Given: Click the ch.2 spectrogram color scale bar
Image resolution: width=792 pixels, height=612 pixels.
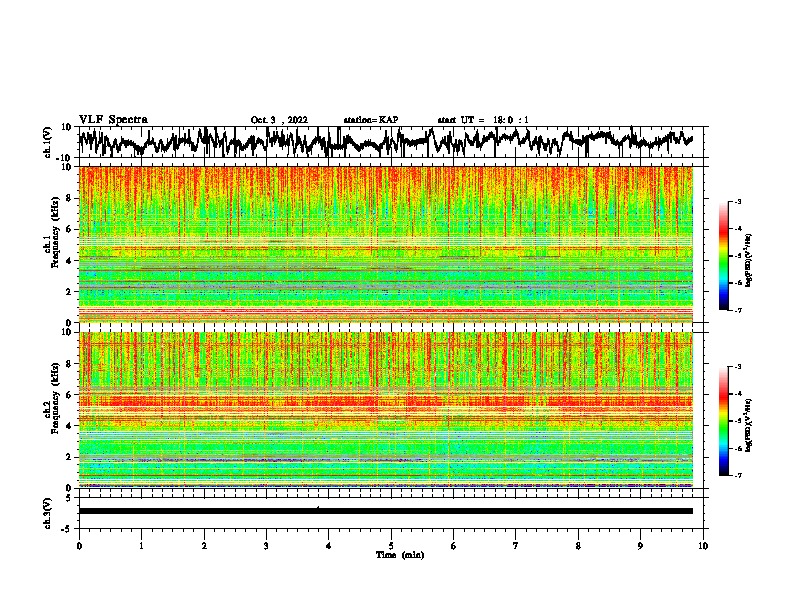Looking at the screenshot, I should click(724, 421).
